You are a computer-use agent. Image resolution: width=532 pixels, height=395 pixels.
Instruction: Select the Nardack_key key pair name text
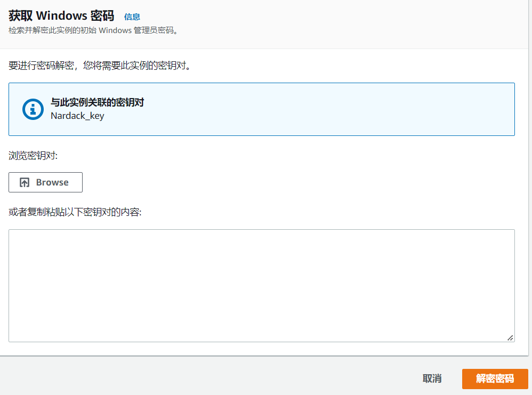[77, 116]
